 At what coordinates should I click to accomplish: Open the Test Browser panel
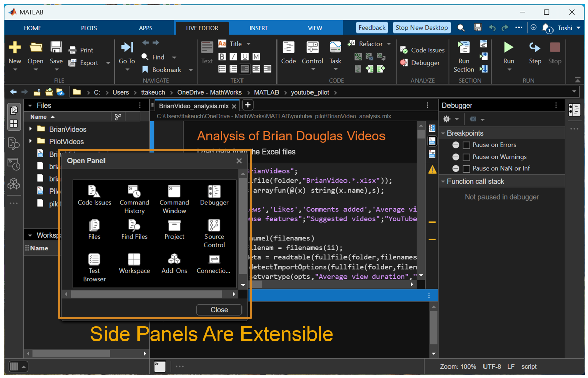coord(94,268)
